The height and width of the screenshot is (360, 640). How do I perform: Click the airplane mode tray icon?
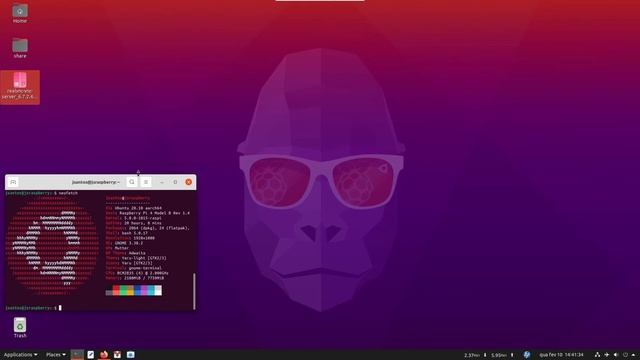pos(607,355)
